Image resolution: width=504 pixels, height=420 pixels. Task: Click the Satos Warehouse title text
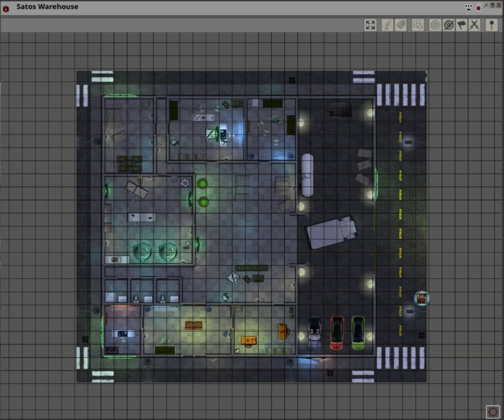[x=47, y=7]
